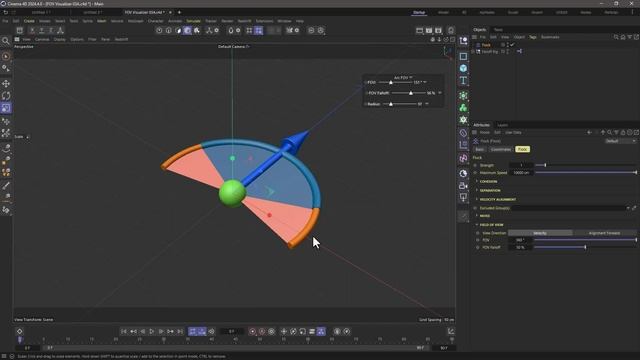Click the current frame field in timeline

(x=231, y=331)
